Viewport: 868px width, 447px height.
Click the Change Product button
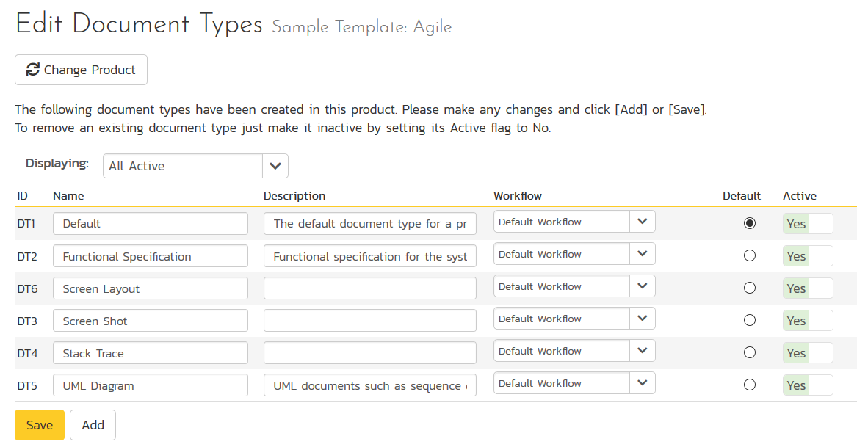click(81, 70)
